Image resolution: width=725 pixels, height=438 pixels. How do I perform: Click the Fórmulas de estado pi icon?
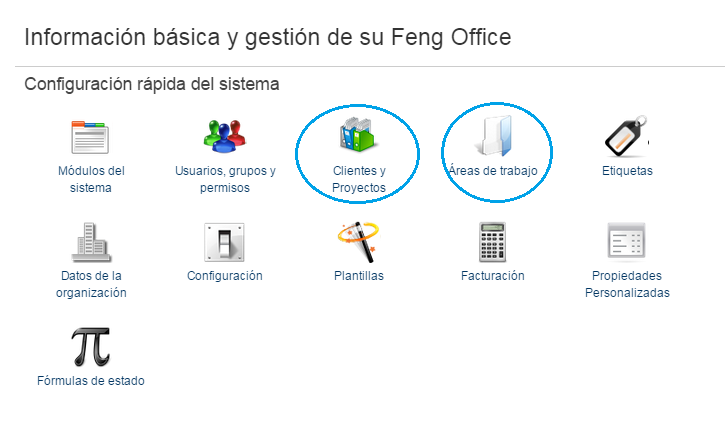[x=91, y=347]
